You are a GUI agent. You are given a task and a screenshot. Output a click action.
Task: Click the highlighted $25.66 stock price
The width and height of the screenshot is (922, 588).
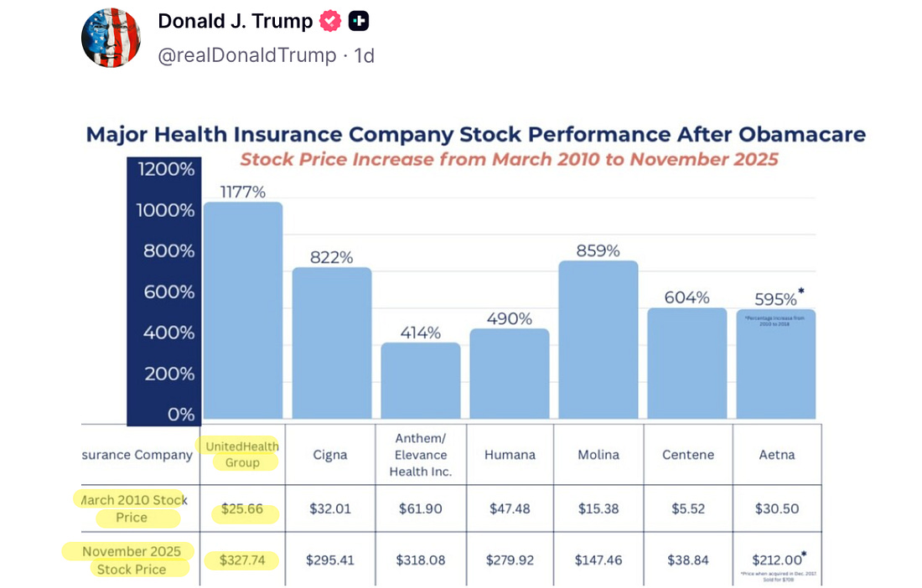point(245,508)
